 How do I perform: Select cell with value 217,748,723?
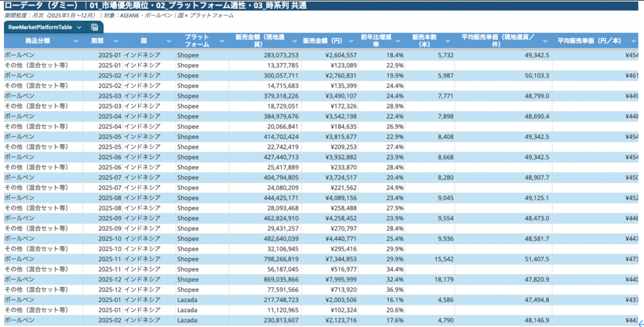pyautogui.click(x=265, y=300)
